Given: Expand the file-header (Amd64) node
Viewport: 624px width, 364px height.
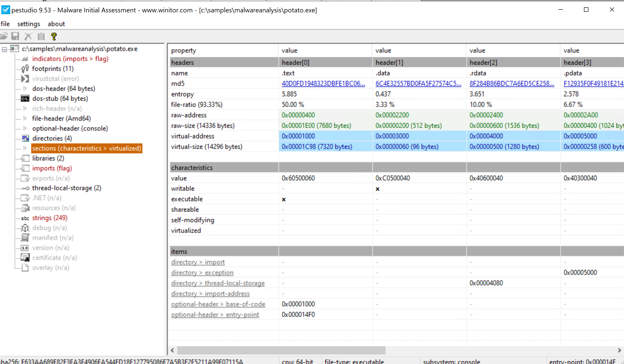Looking at the screenshot, I should tap(25, 118).
